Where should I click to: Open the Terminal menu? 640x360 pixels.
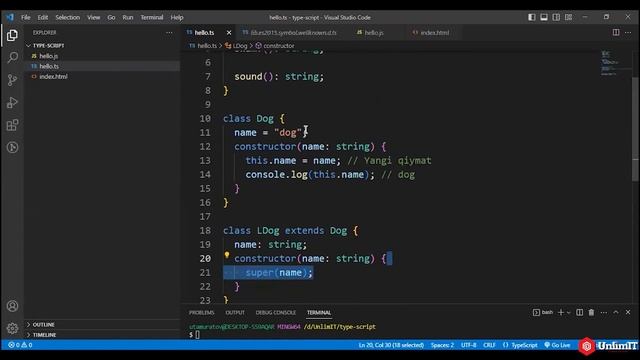pyautogui.click(x=151, y=17)
